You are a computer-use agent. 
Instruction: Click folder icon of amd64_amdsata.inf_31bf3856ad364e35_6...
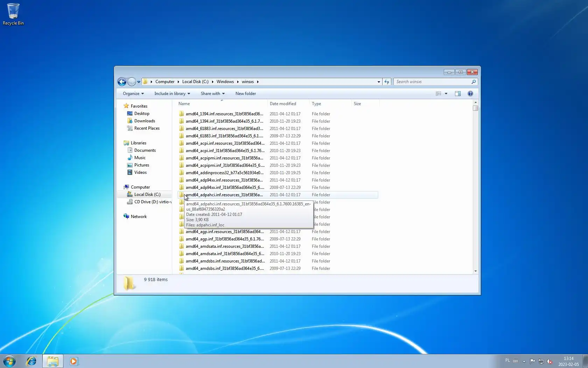point(181,254)
